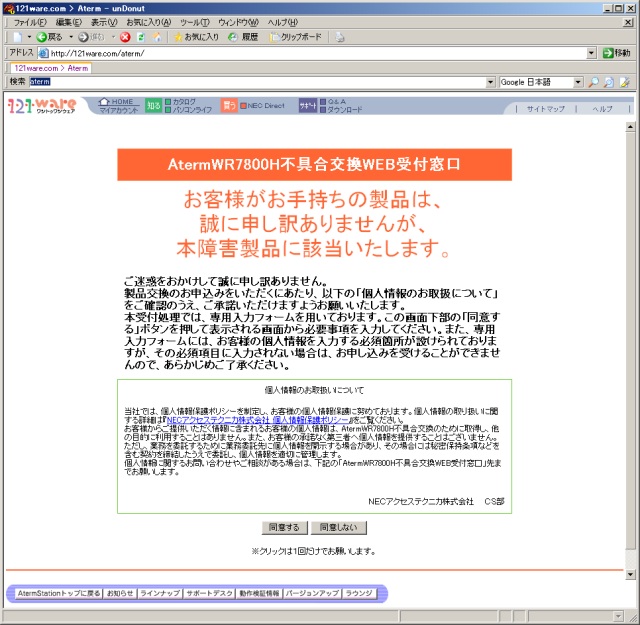
Task: Open the back button history dropdown arrow
Action: point(71,37)
